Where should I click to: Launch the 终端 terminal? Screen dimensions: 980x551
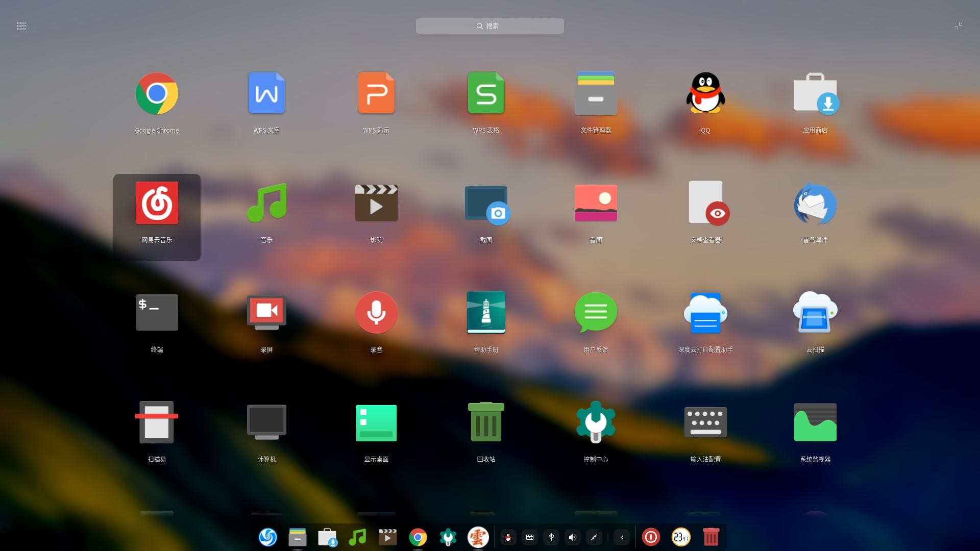click(x=157, y=313)
